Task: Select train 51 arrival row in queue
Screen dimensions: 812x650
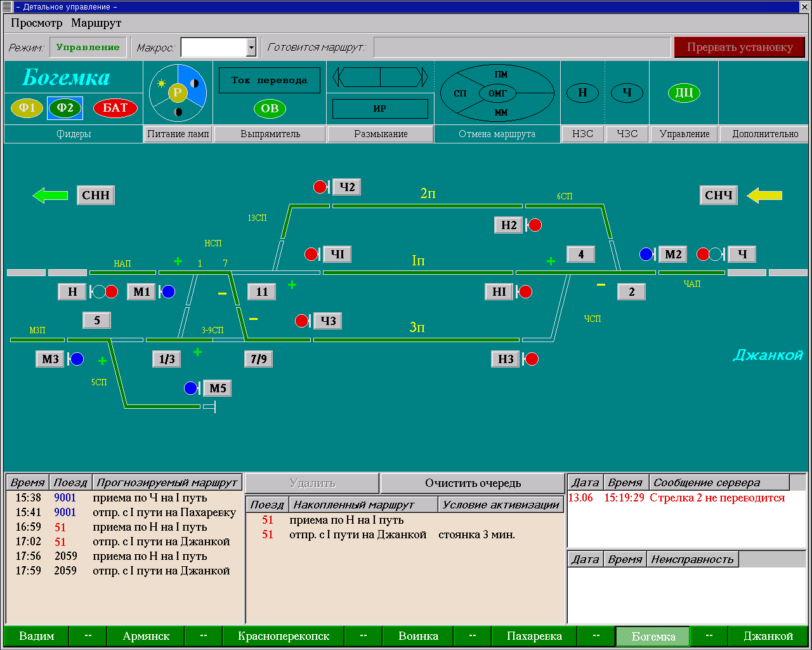Action: [346, 520]
